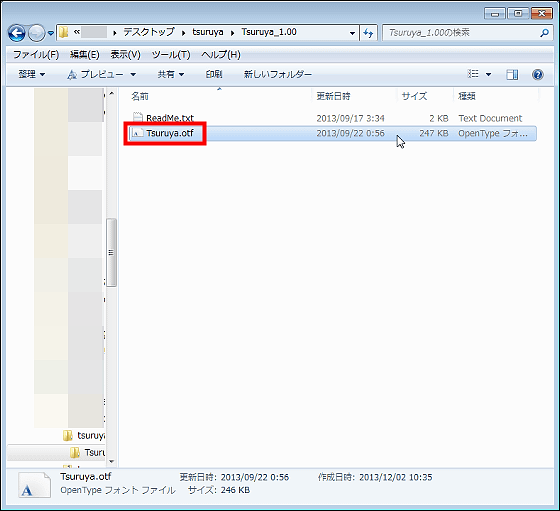Create a folder with 新しいフォルダー

click(278, 74)
